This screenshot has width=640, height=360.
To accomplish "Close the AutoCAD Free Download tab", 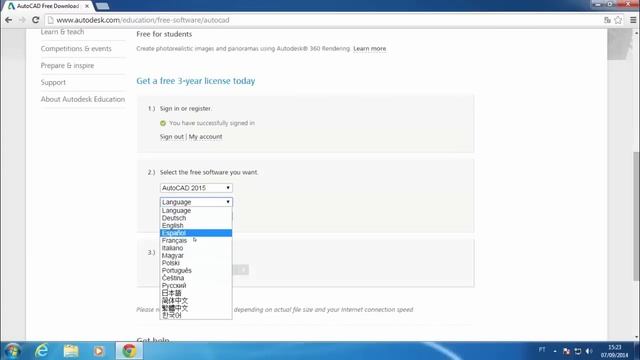I will (87, 6).
